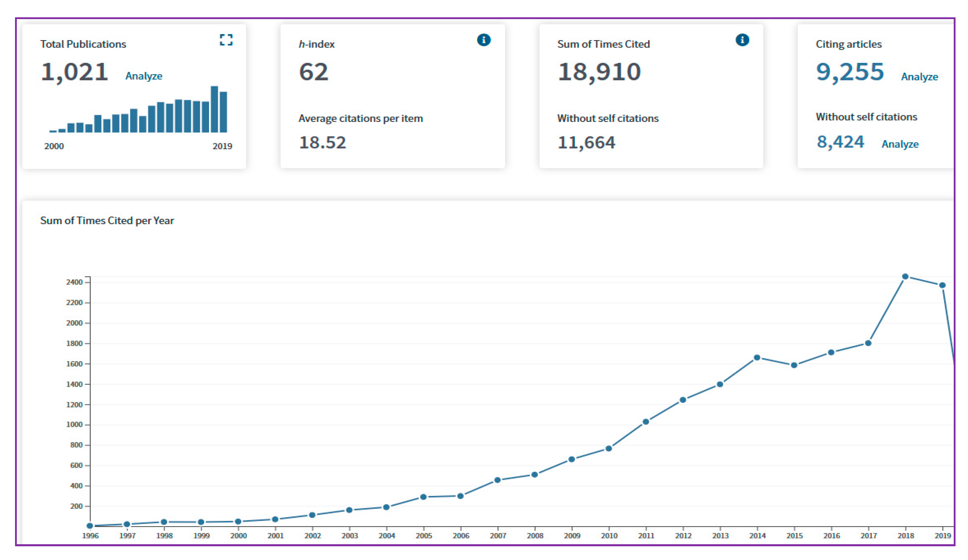
Task: Click the tallest bar in publications histogram
Action: point(214,109)
